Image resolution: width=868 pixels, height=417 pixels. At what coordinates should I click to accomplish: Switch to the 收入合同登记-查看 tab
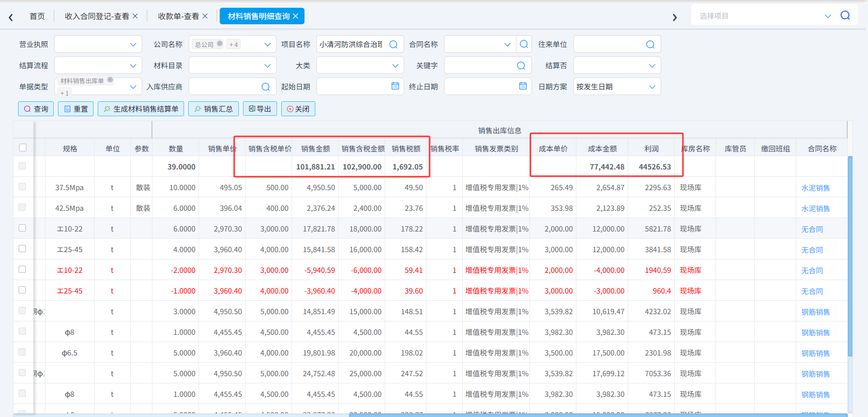(x=97, y=16)
